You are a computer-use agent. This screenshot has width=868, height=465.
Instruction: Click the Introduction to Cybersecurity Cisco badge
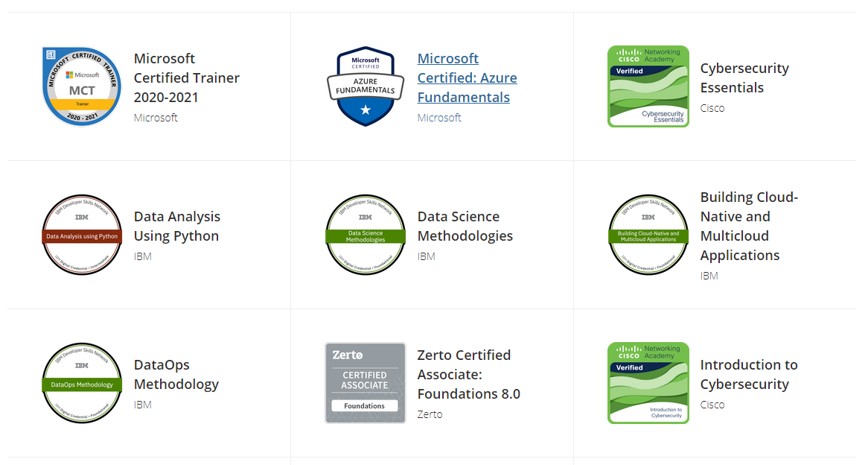648,383
